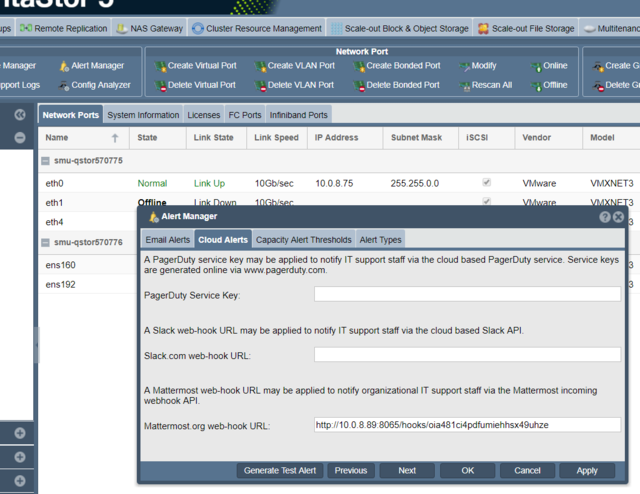This screenshot has height=494, width=640.
Task: Open the Remote Replication section
Action: (63, 29)
